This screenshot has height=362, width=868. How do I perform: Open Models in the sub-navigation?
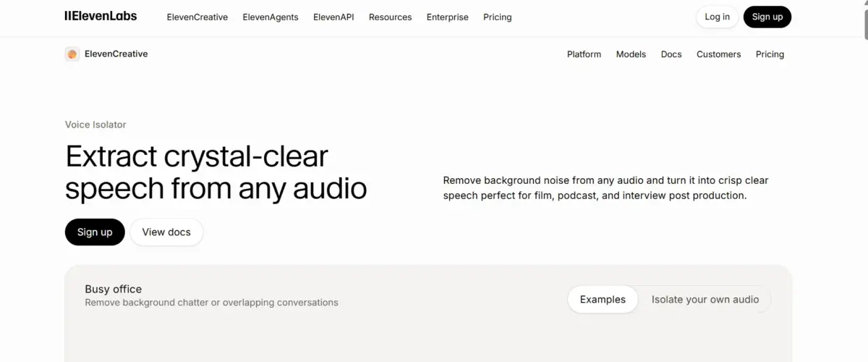point(631,54)
